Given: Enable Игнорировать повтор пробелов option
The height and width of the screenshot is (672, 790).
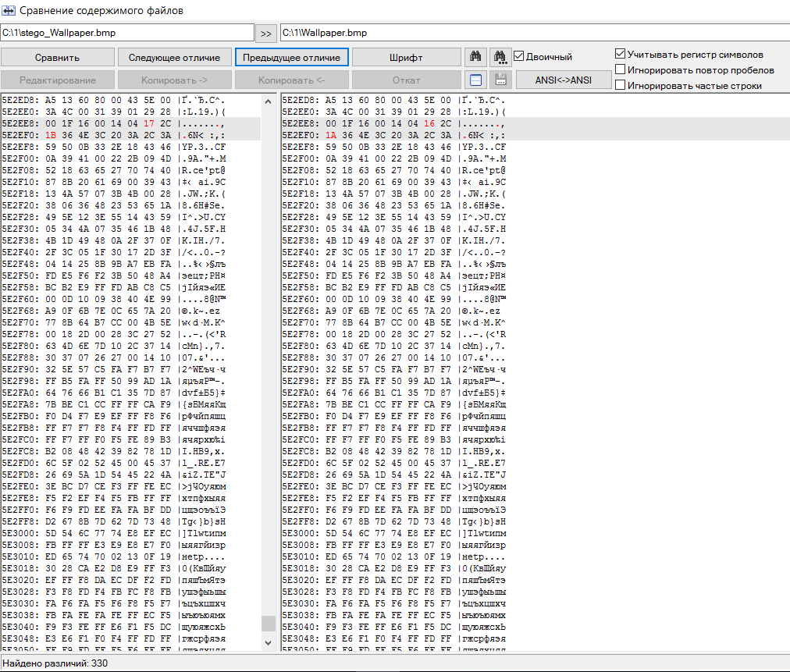Looking at the screenshot, I should point(621,69).
